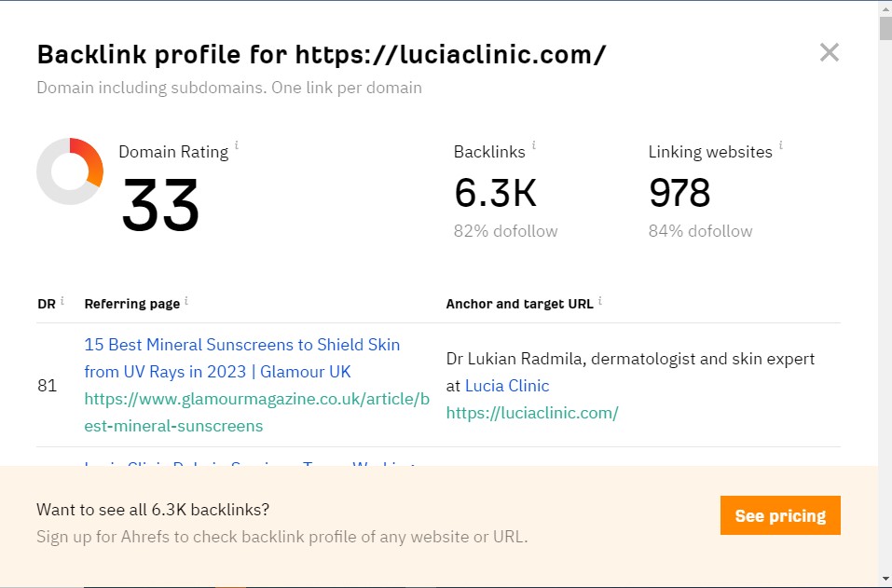892x588 pixels.
Task: Dismiss the backlink profile dialog
Action: (829, 52)
